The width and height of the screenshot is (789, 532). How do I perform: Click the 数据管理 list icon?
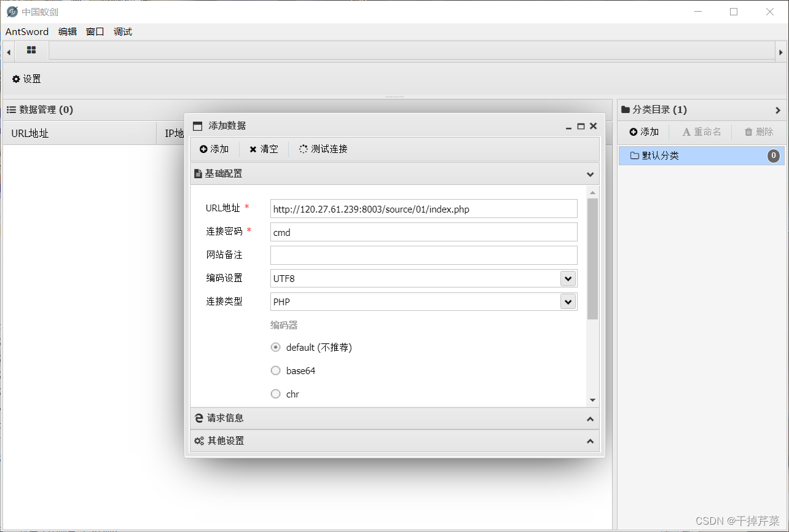pos(11,110)
